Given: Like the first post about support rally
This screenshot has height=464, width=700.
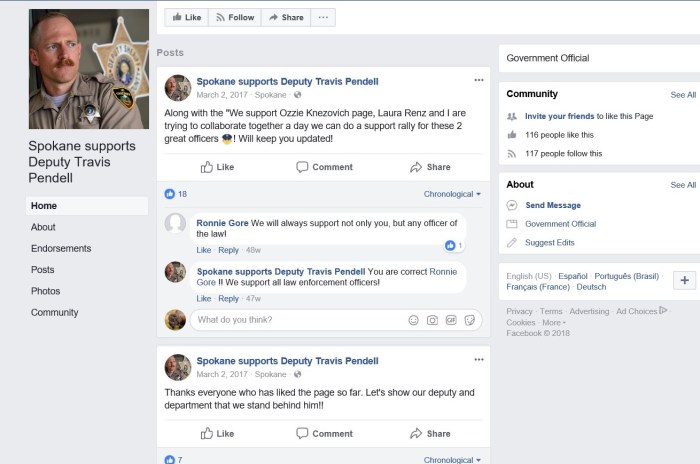Looking at the screenshot, I should coord(217,167).
